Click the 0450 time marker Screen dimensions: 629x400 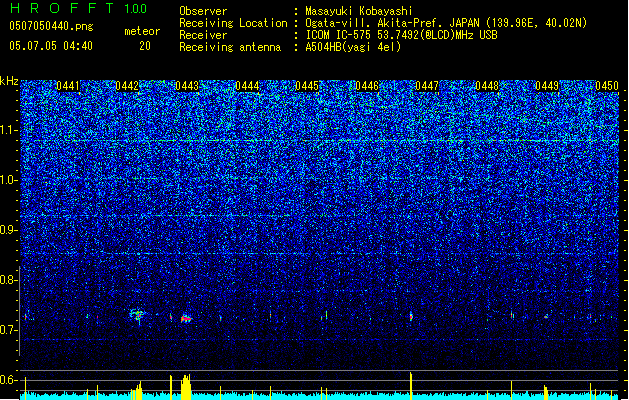[x=607, y=86]
